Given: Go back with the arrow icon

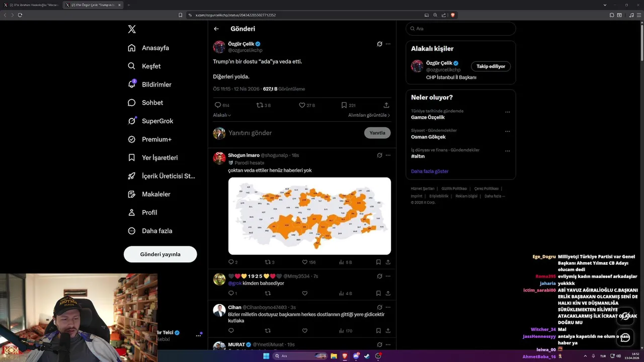Looking at the screenshot, I should click(216, 29).
